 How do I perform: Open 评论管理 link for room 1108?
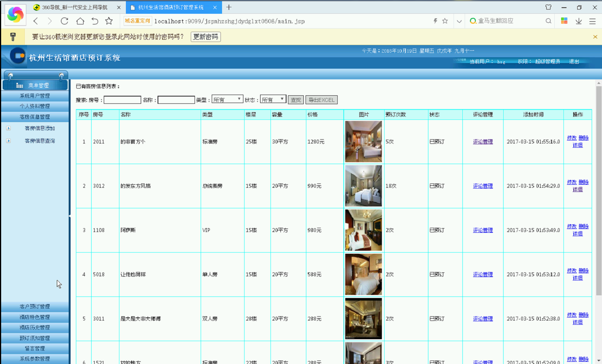click(483, 230)
